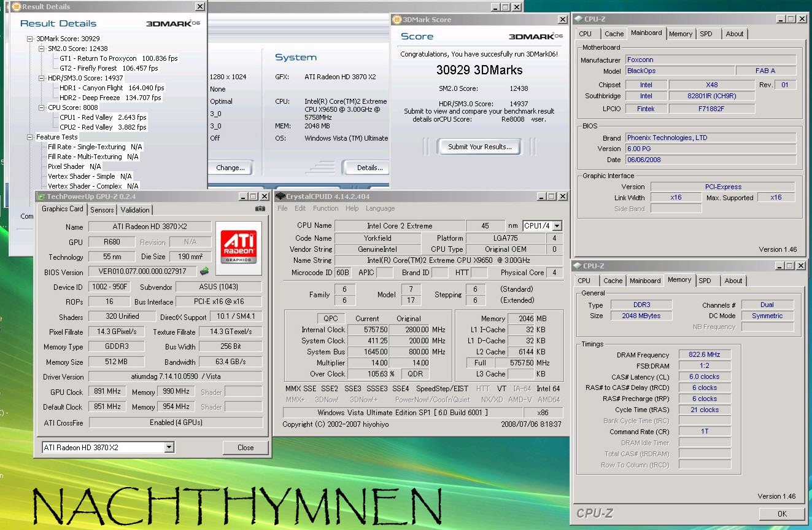Click the Result Details window title icon

click(17, 7)
